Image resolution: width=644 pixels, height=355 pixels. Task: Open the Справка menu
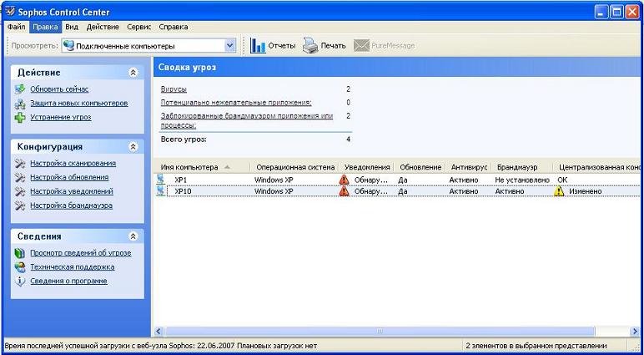[x=174, y=27]
